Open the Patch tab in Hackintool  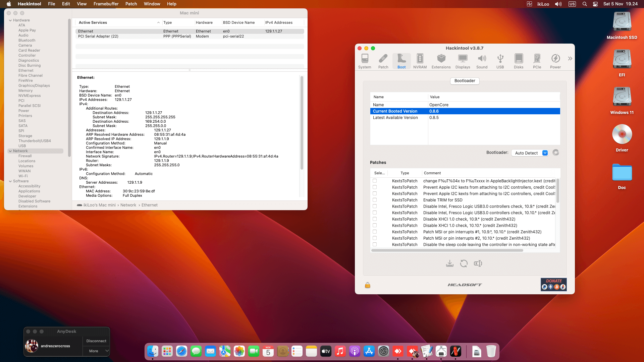383,61
